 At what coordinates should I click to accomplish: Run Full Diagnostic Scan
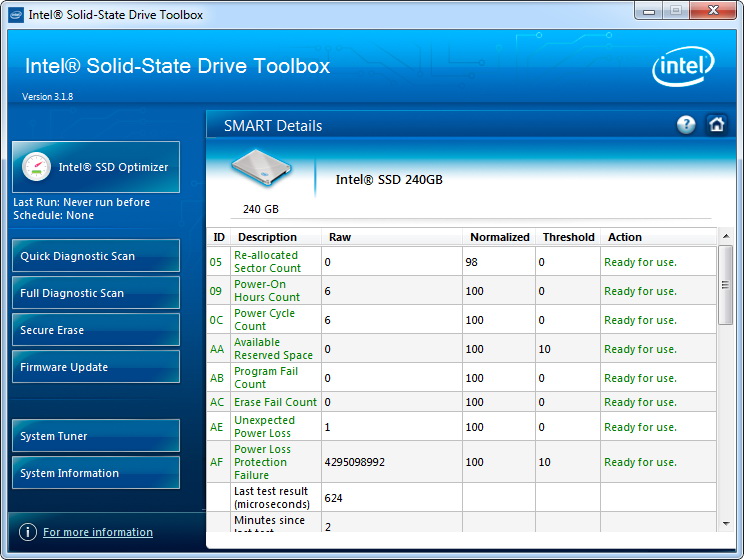tap(96, 293)
